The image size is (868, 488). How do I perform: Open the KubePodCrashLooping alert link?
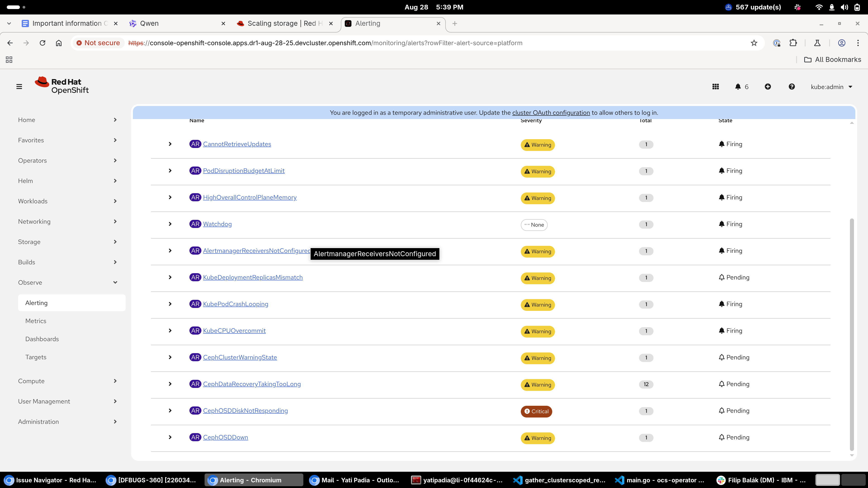pos(236,304)
